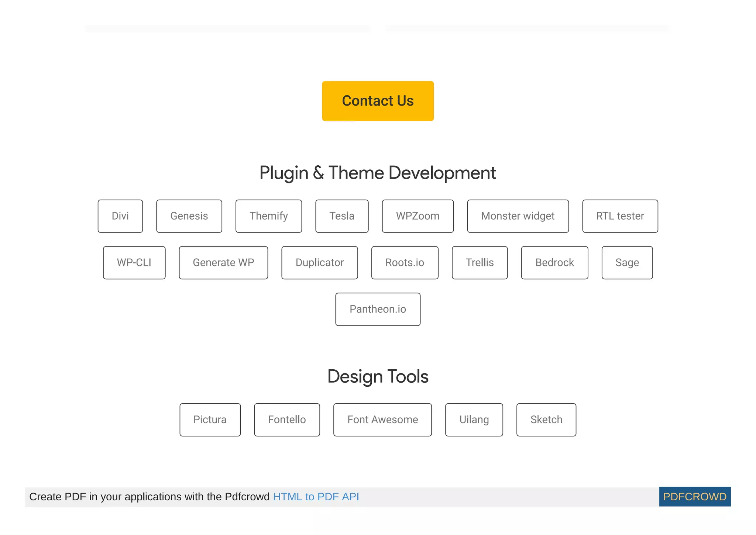The width and height of the screenshot is (756, 535).
Task: Click the Tesla tag box
Action: pyautogui.click(x=342, y=216)
